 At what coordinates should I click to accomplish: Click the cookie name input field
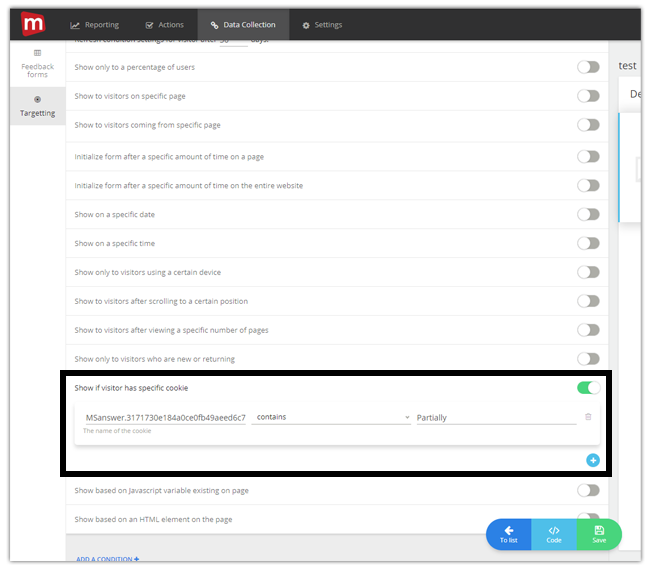point(165,418)
